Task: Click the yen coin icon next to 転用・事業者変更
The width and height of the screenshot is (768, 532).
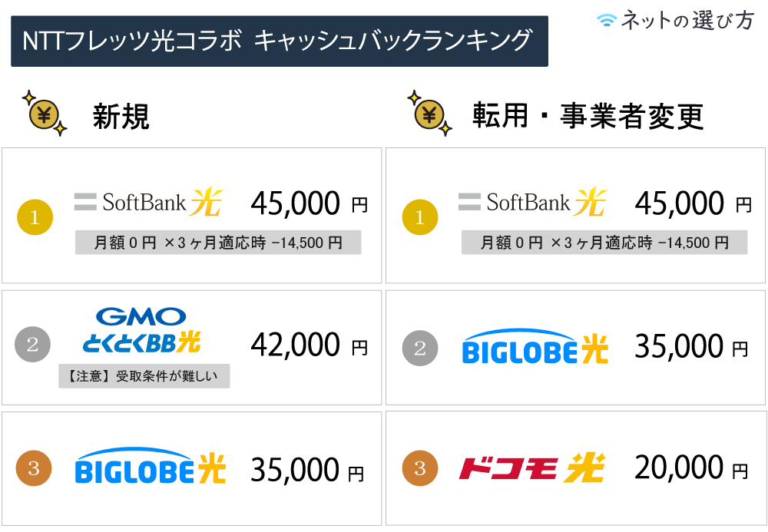Action: (x=429, y=114)
